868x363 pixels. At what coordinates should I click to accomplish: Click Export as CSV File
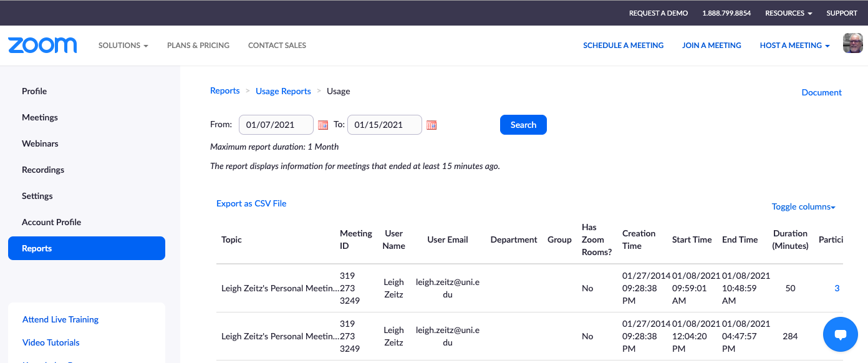click(x=251, y=203)
